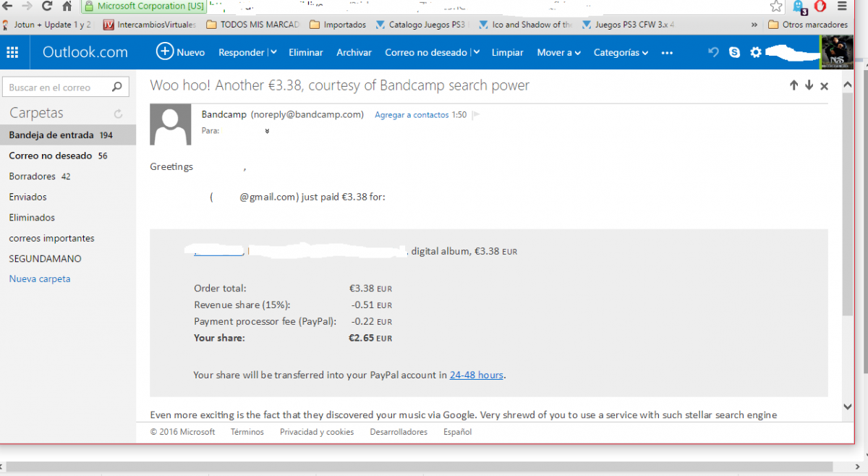Click Responder to reply
This screenshot has height=476, width=868.
click(x=242, y=53)
